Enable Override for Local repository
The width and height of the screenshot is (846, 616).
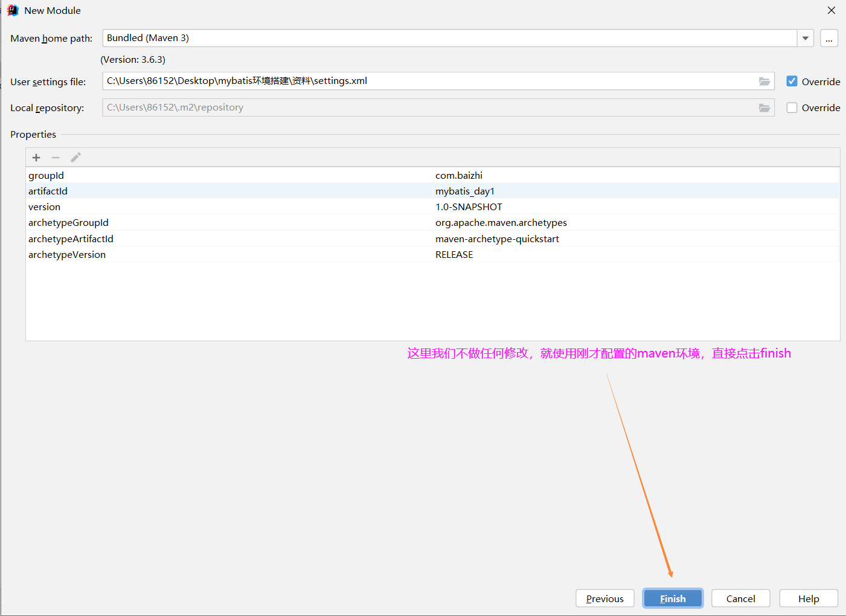tap(792, 107)
